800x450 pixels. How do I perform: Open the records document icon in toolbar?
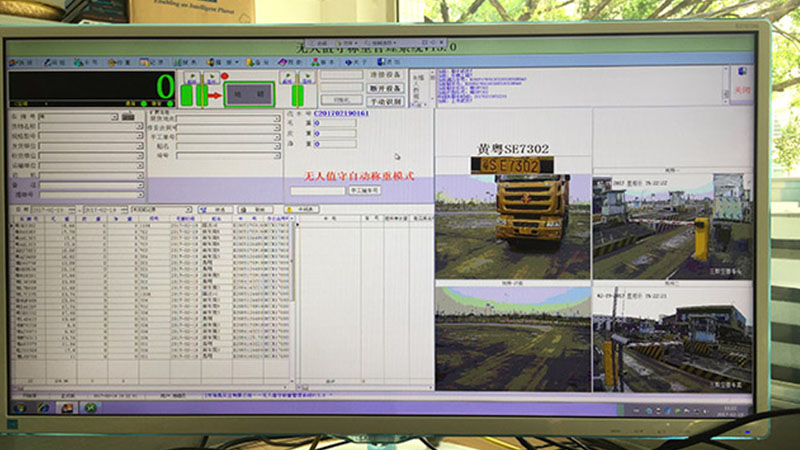coord(144,62)
